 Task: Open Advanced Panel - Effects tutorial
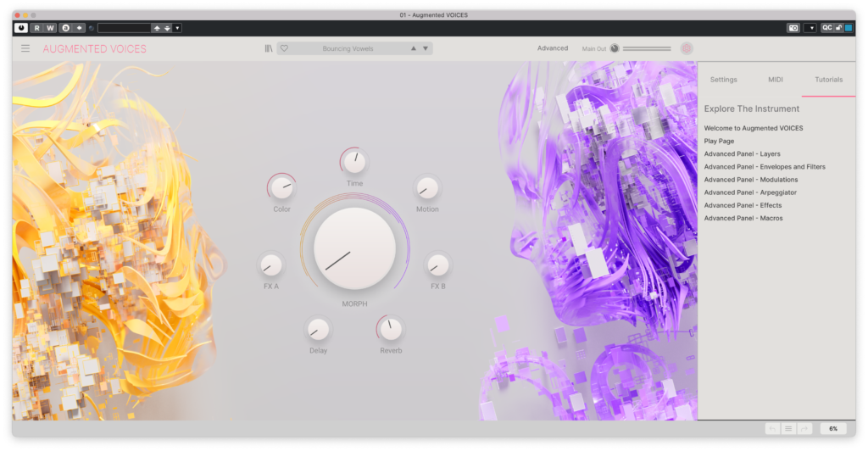pos(743,205)
